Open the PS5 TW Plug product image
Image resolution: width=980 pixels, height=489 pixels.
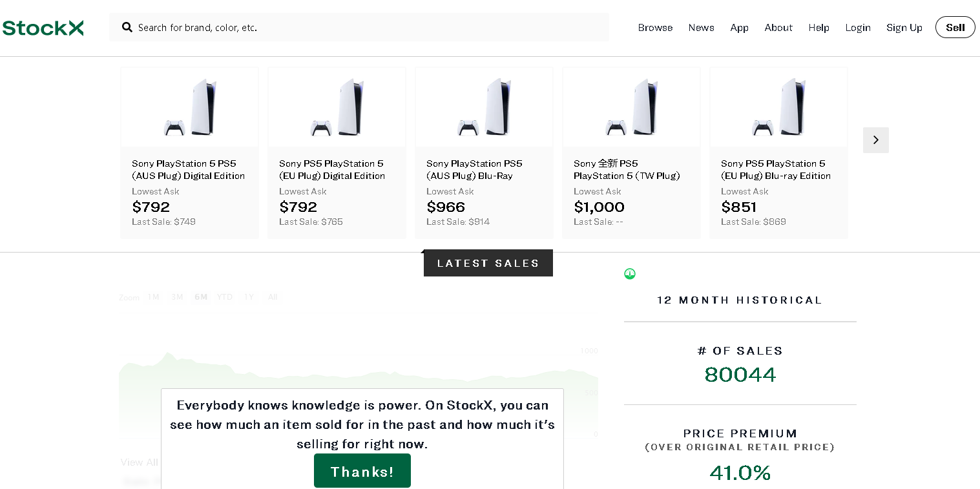[631, 107]
